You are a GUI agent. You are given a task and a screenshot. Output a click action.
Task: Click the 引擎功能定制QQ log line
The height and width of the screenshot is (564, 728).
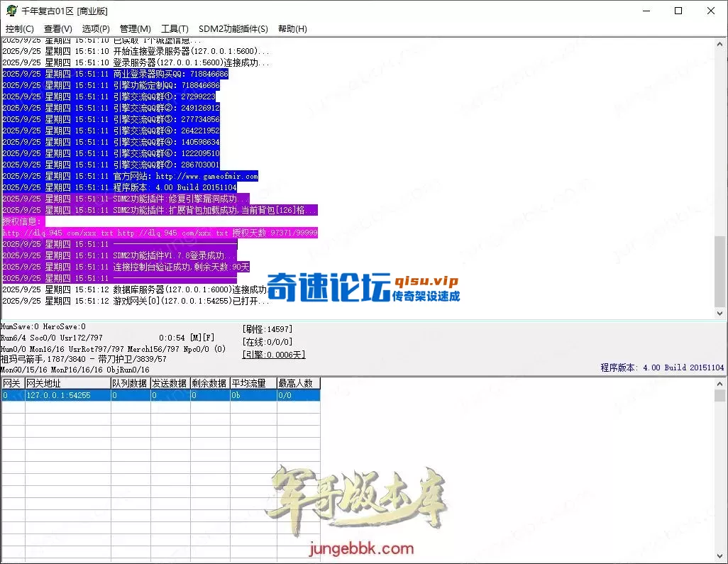pyautogui.click(x=111, y=85)
